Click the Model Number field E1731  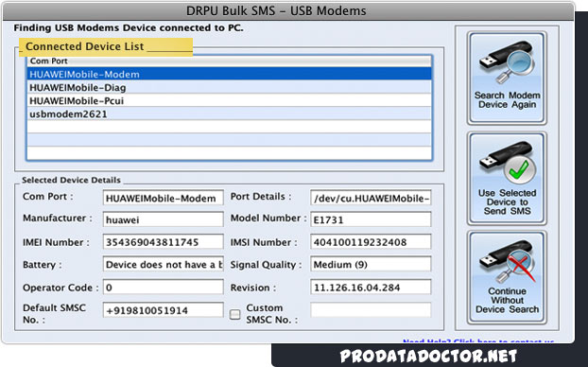(x=371, y=219)
